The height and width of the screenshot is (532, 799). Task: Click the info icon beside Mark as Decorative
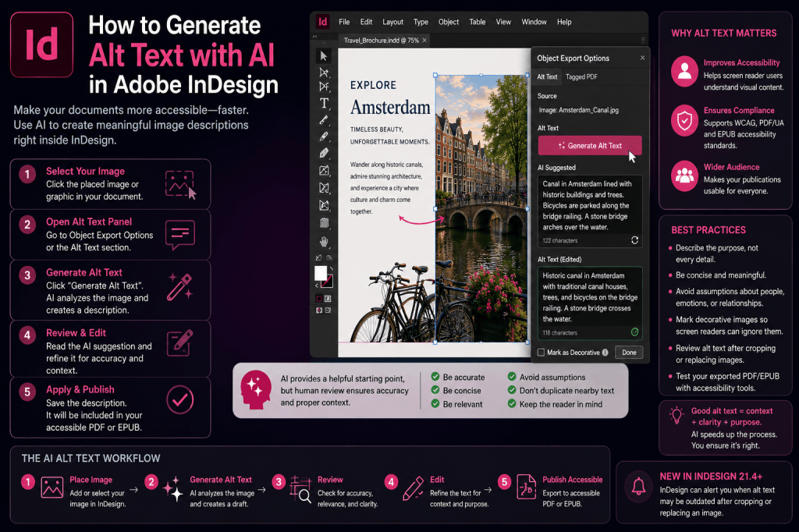point(605,352)
